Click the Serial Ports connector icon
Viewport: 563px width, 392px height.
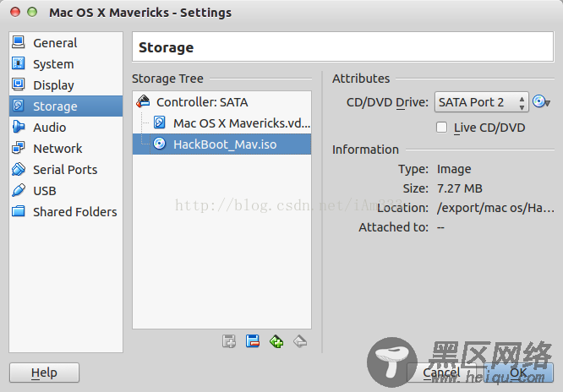(19, 169)
